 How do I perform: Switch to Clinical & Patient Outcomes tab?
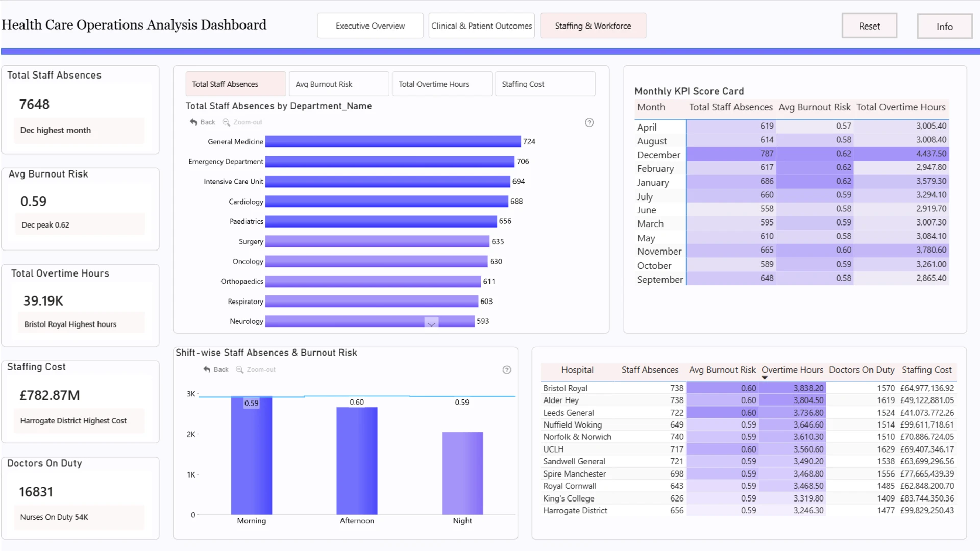tap(481, 26)
